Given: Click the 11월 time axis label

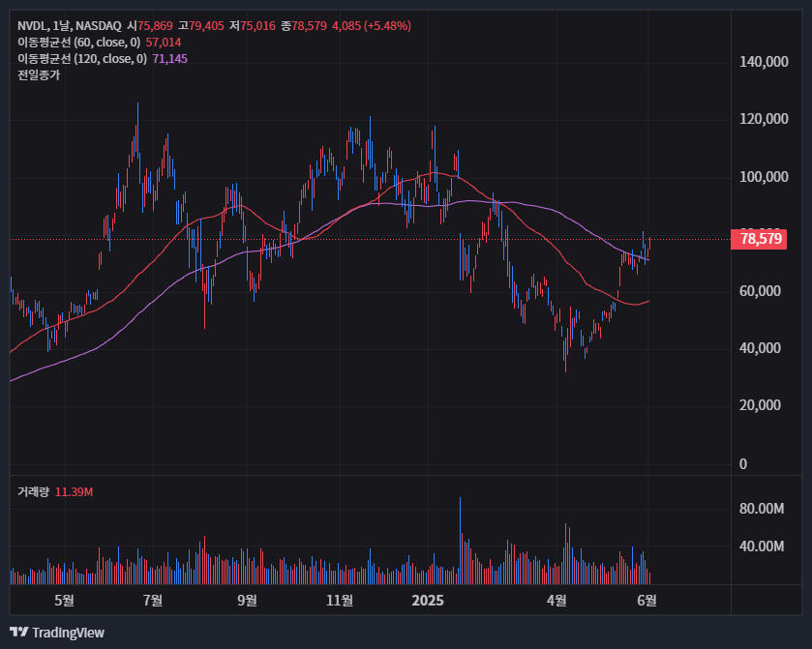Looking at the screenshot, I should point(340,601).
